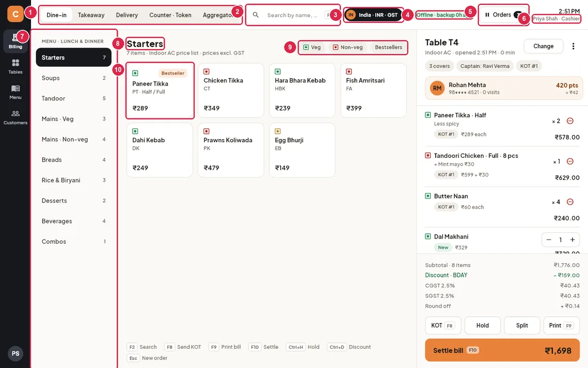The height and width of the screenshot is (368, 588).
Task: Decrease Dal Makhani quantity
Action: [548, 240]
